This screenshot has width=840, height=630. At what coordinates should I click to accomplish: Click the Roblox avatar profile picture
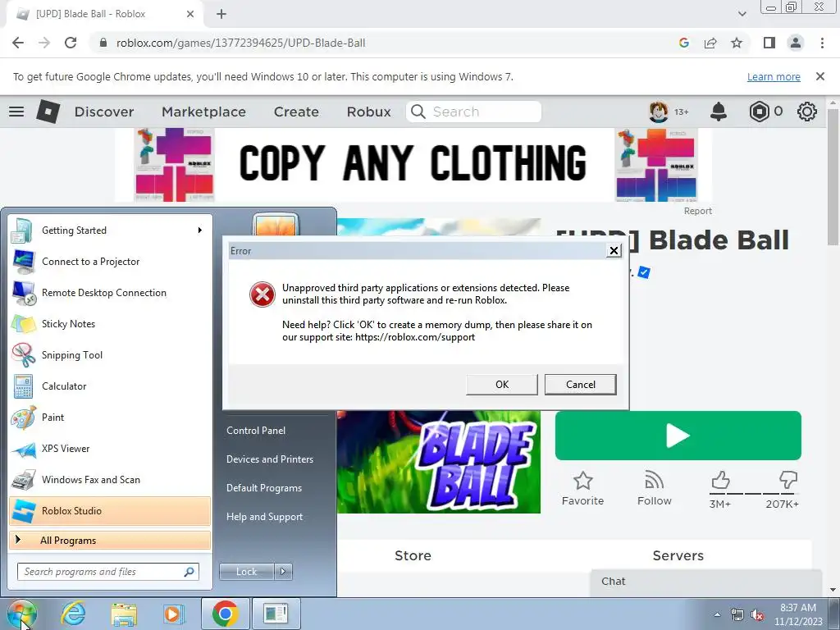coord(659,112)
